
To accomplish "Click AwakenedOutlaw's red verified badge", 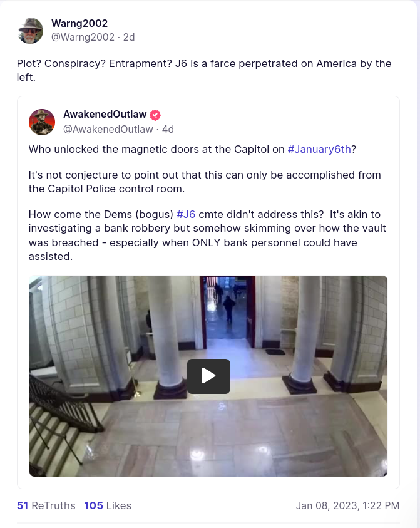I will tap(155, 115).
